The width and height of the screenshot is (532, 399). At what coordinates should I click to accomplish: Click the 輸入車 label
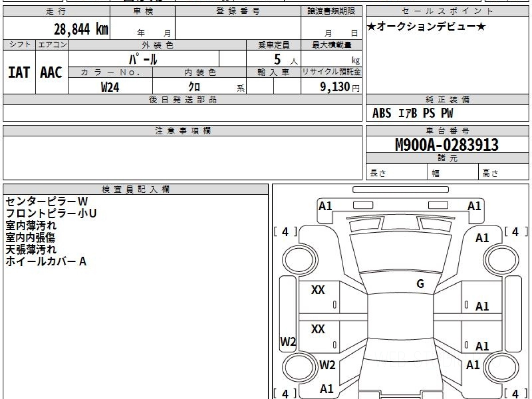coord(274,73)
